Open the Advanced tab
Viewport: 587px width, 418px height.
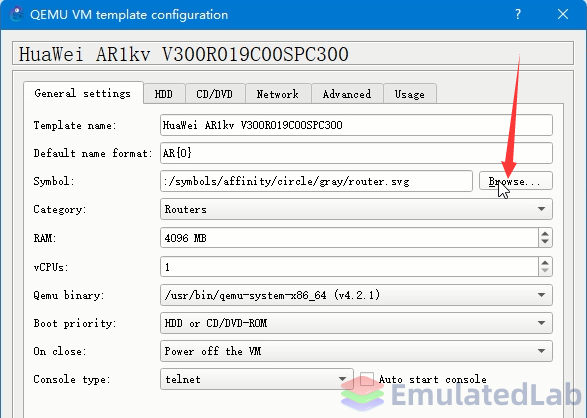pos(347,94)
